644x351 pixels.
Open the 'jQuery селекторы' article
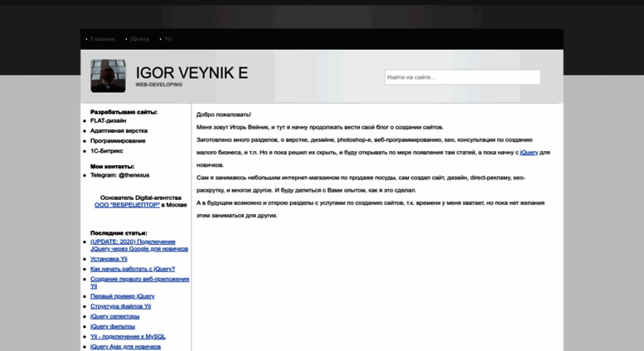[x=114, y=316]
